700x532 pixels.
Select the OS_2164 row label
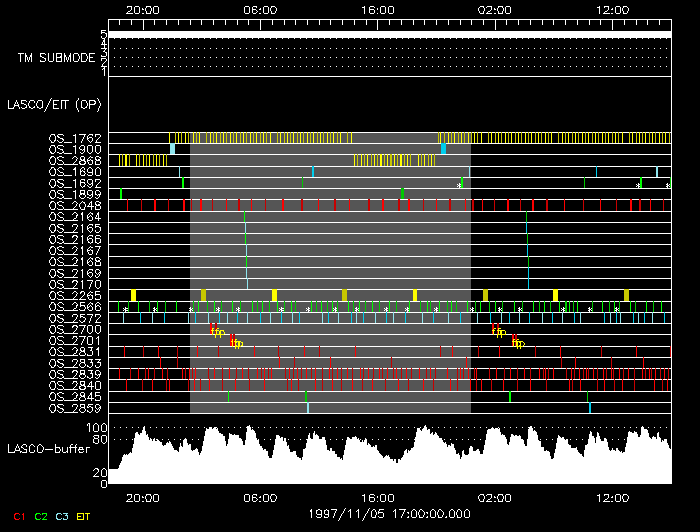click(75, 217)
